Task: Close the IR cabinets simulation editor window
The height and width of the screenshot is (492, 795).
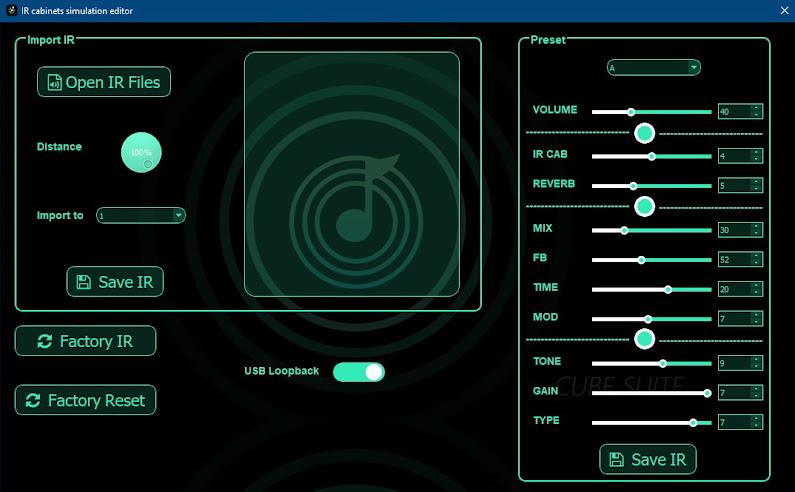Action: (x=784, y=10)
